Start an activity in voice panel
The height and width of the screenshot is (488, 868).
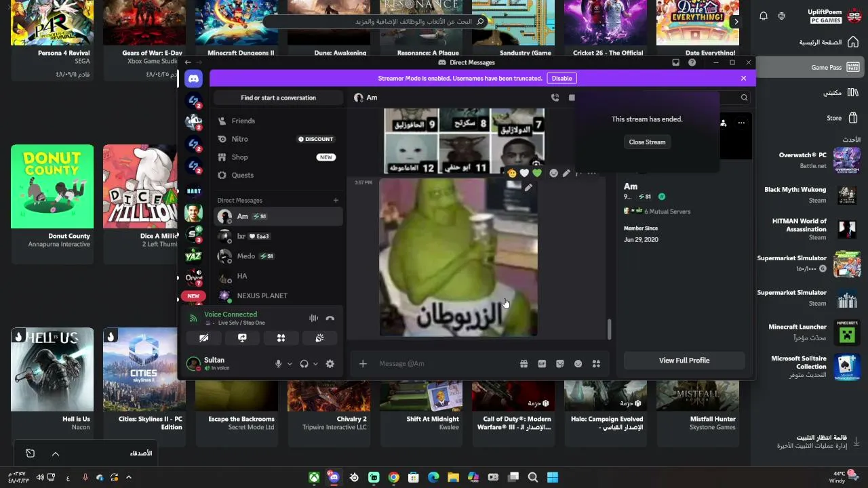click(x=281, y=338)
